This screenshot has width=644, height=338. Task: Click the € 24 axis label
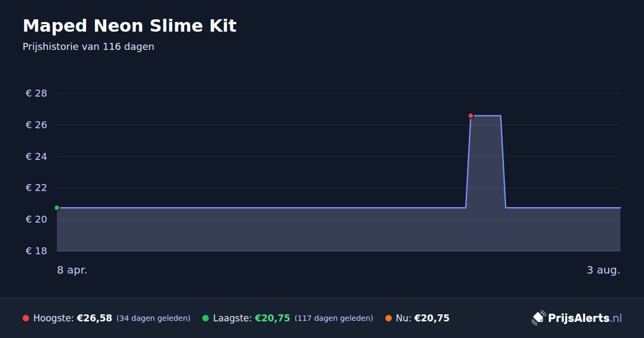pos(36,157)
